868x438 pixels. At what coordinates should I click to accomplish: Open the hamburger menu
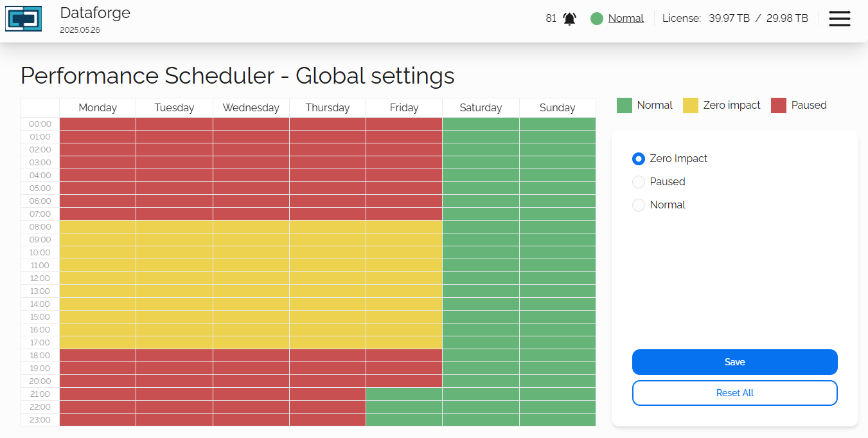point(839,19)
